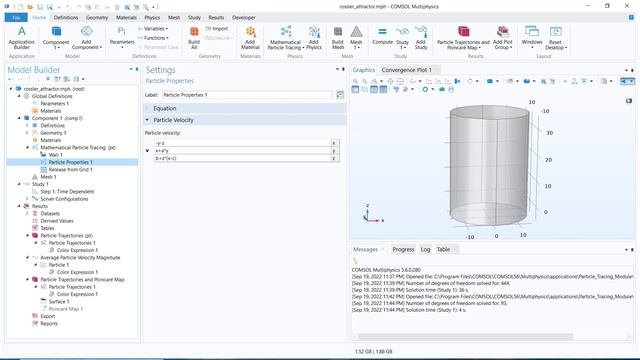640x360 pixels.
Task: Expand the Datasets tree node
Action: tap(27, 214)
